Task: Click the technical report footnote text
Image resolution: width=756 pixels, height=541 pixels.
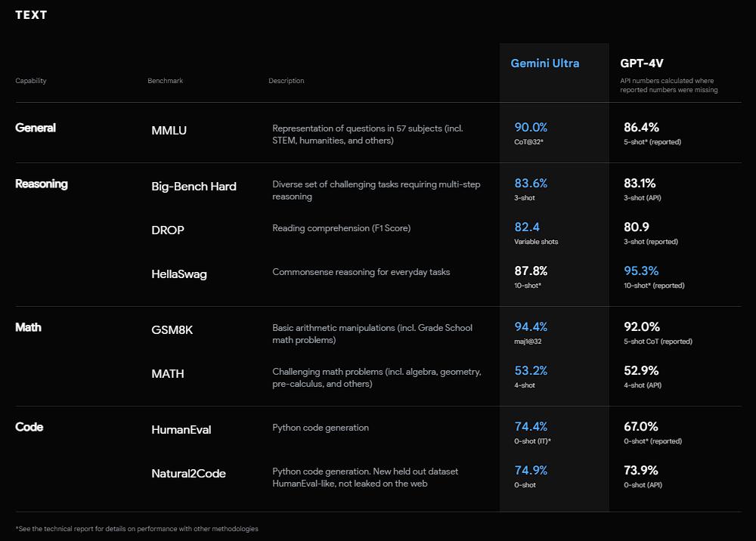Action: point(137,529)
